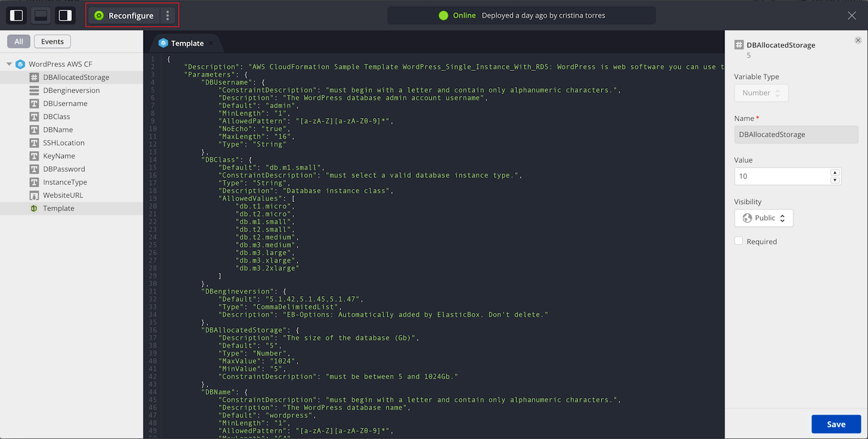Click the list icon of DBengineversion
868x439 pixels.
[x=34, y=91]
